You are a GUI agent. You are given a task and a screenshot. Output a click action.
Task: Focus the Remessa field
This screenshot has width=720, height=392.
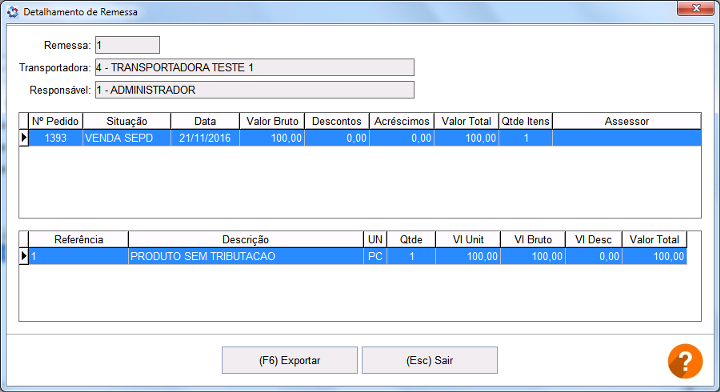(x=127, y=45)
